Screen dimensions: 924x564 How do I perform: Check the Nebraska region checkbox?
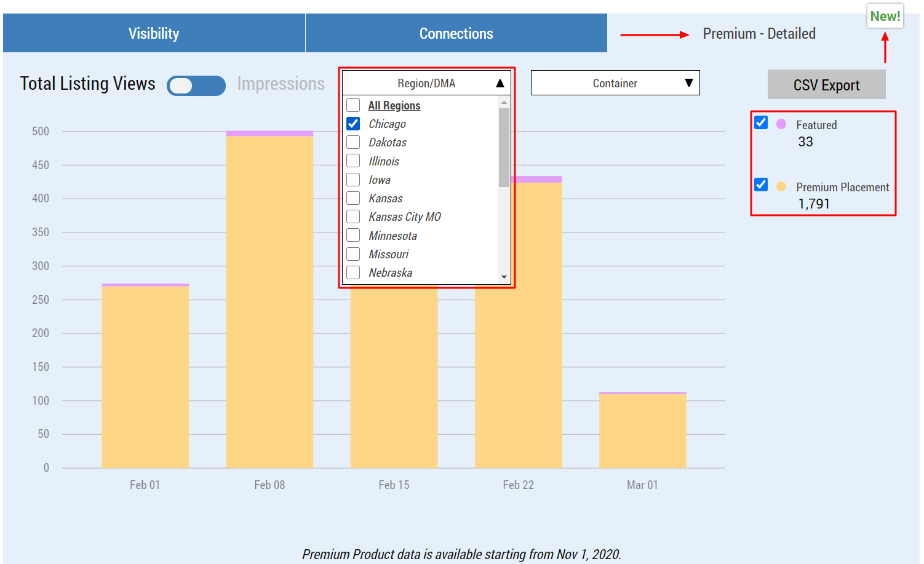pos(353,272)
